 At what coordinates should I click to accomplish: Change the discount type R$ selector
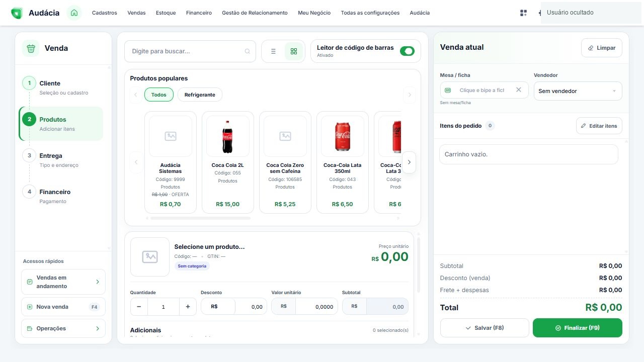tap(218, 307)
